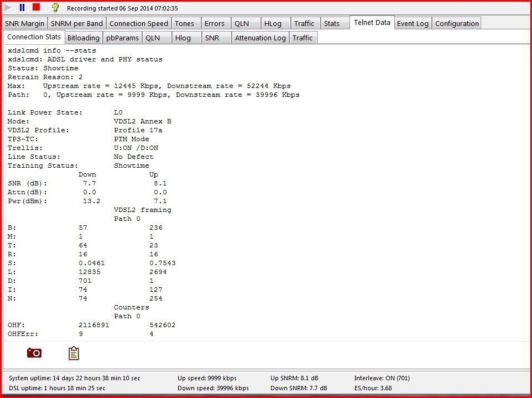Viewport: 532px width, 398px height.
Task: Open the pbParams sub-tab
Action: point(122,38)
